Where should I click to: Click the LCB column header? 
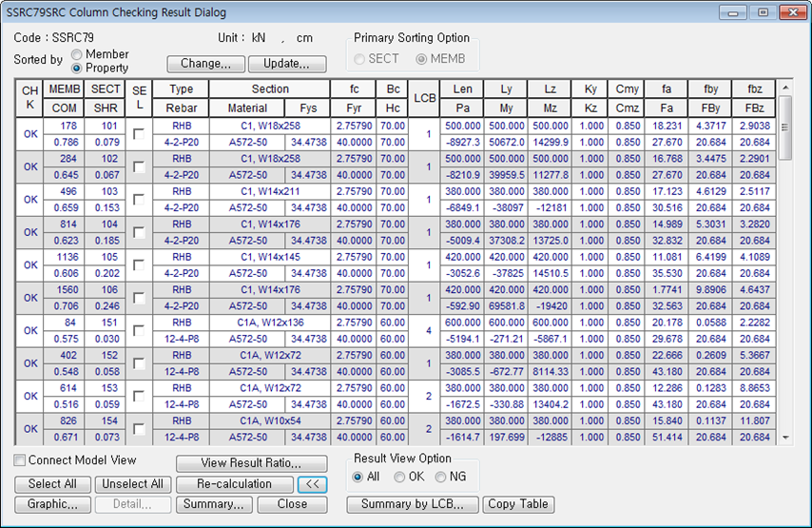click(x=425, y=98)
